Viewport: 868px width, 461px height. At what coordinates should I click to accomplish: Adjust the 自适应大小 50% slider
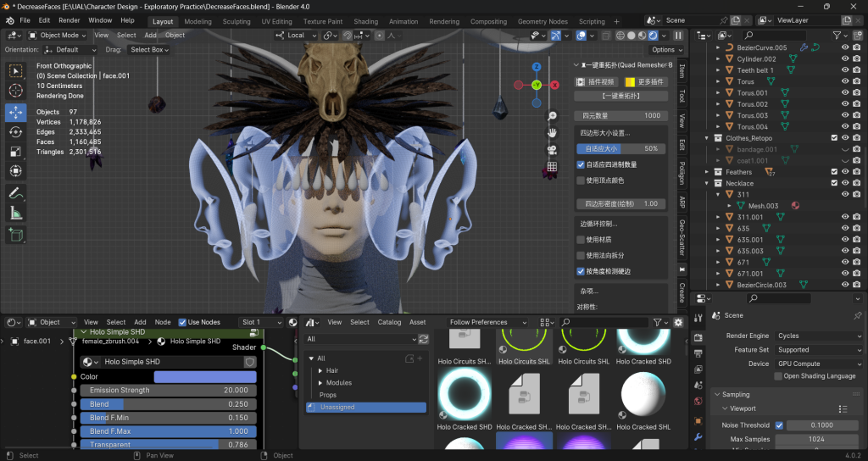(621, 149)
